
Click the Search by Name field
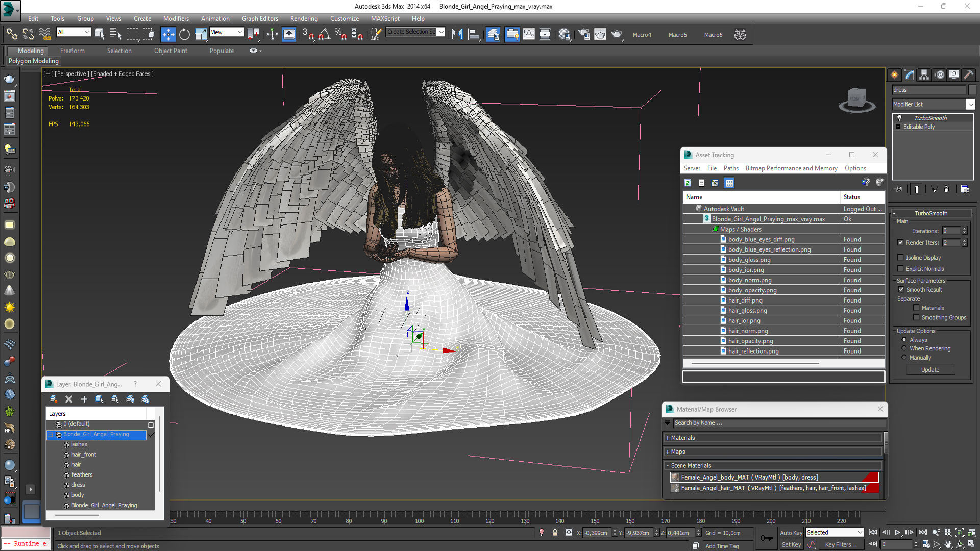pos(779,423)
